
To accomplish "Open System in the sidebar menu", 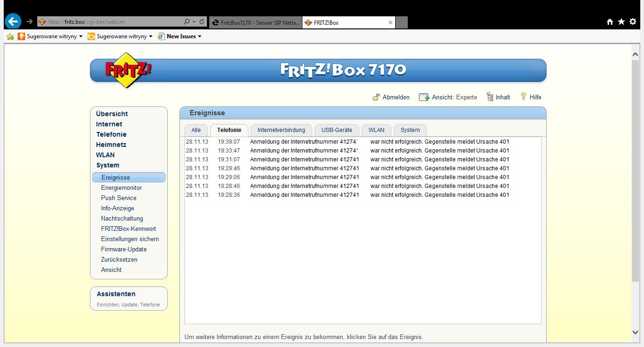I will coord(108,165).
